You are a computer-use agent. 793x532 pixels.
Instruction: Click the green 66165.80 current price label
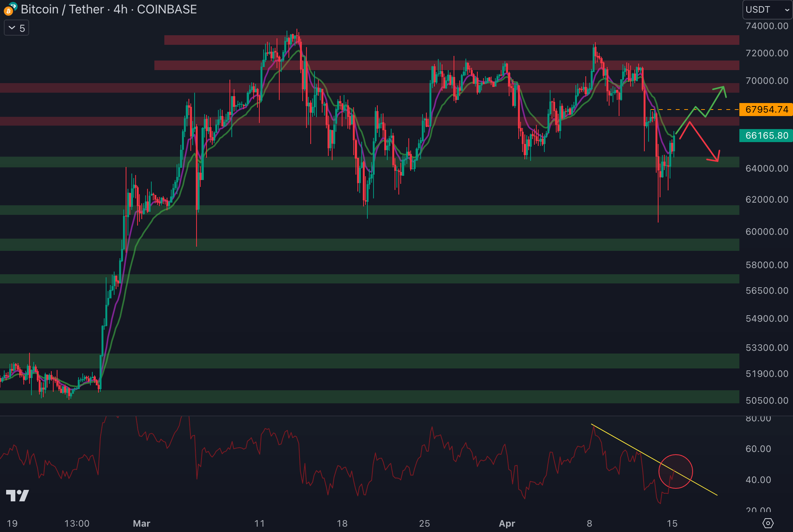pyautogui.click(x=766, y=136)
